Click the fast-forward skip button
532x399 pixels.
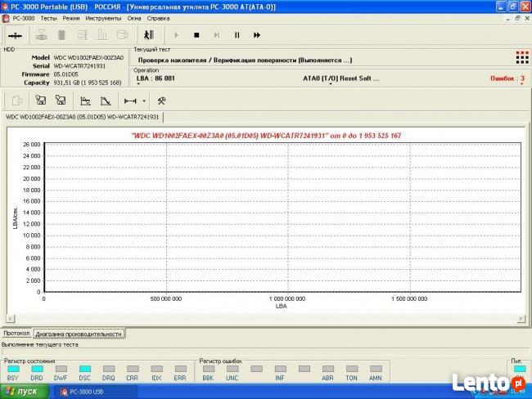tap(257, 35)
